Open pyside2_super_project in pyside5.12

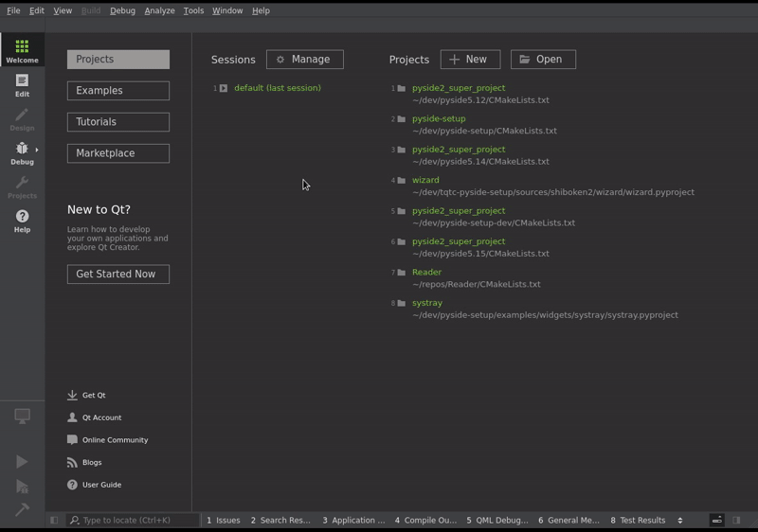point(459,88)
